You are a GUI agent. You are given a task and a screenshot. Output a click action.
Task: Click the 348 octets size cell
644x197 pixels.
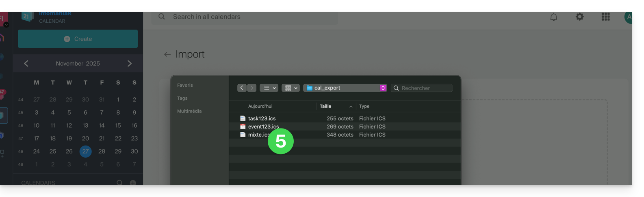(340, 135)
